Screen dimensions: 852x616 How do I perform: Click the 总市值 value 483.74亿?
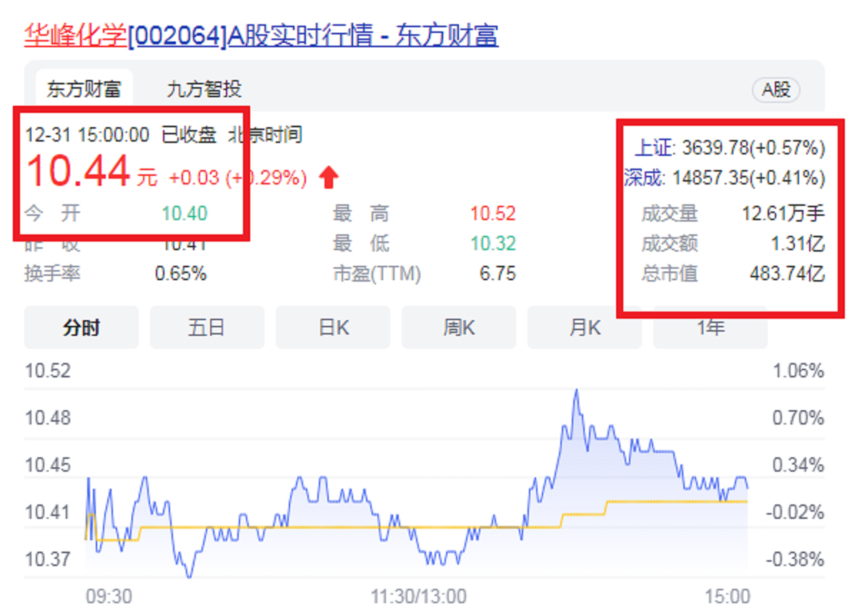[x=788, y=273]
